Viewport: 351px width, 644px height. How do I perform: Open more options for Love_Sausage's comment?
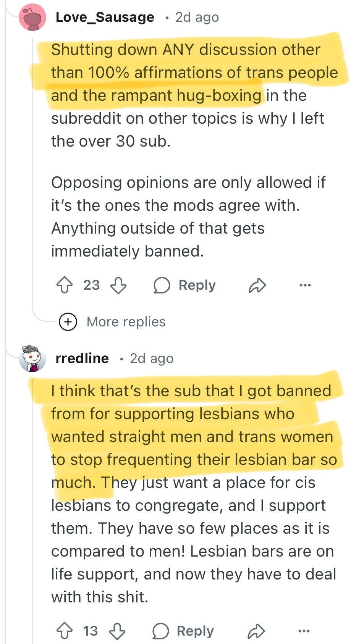[305, 285]
